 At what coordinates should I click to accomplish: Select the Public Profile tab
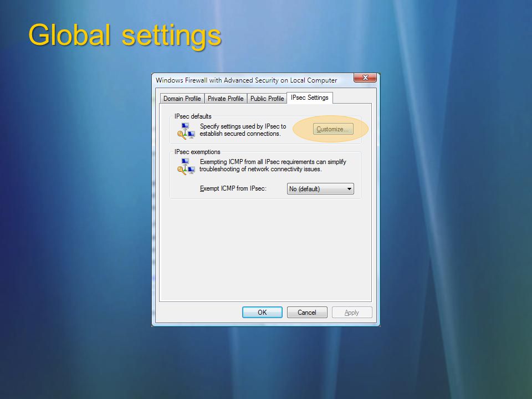click(267, 99)
